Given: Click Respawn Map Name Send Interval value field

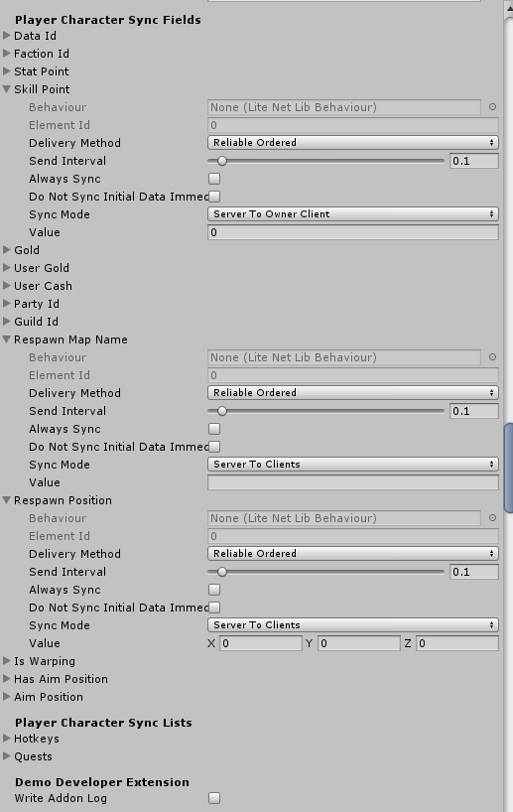Looking at the screenshot, I should click(x=474, y=411).
